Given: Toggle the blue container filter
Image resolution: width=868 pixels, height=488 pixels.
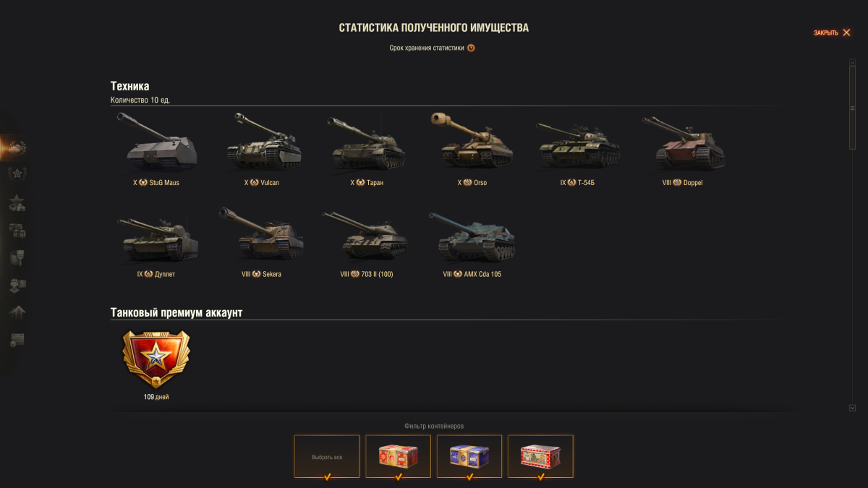Looking at the screenshot, I should tap(469, 456).
